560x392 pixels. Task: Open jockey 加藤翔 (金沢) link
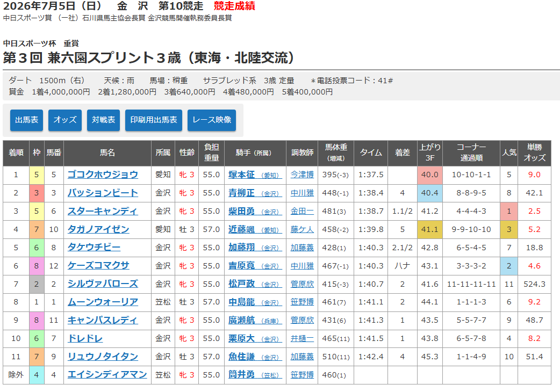point(255,248)
